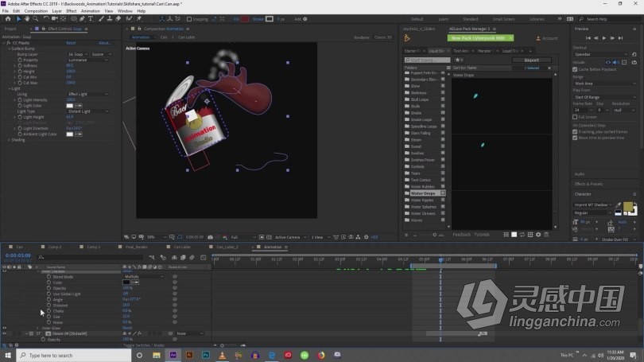Open the Project panel tab

point(10,29)
